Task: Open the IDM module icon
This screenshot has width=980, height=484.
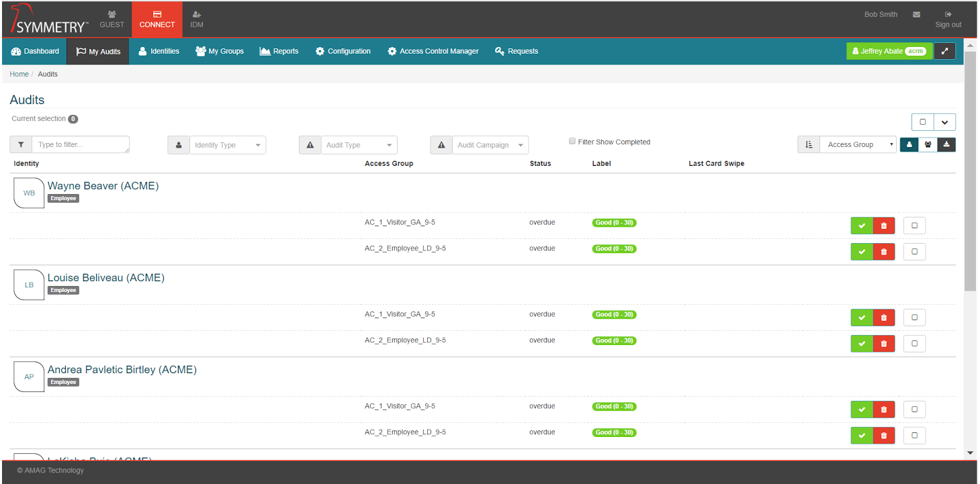Action: pos(196,19)
